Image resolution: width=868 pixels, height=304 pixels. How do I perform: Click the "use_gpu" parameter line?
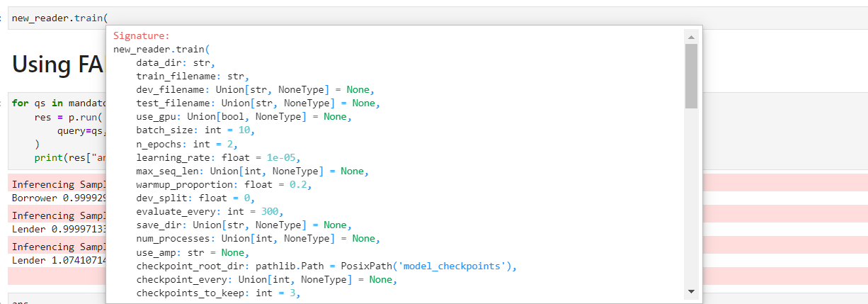point(244,117)
